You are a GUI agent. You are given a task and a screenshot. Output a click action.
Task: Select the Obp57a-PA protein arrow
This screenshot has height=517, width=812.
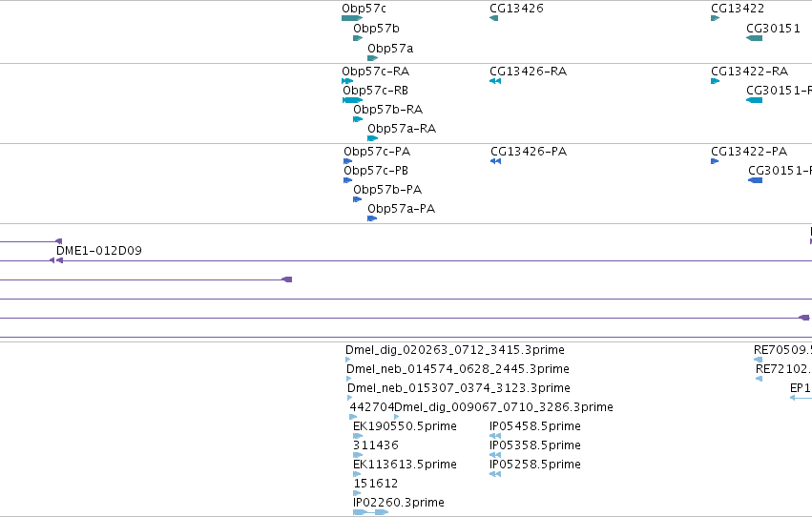click(x=372, y=218)
